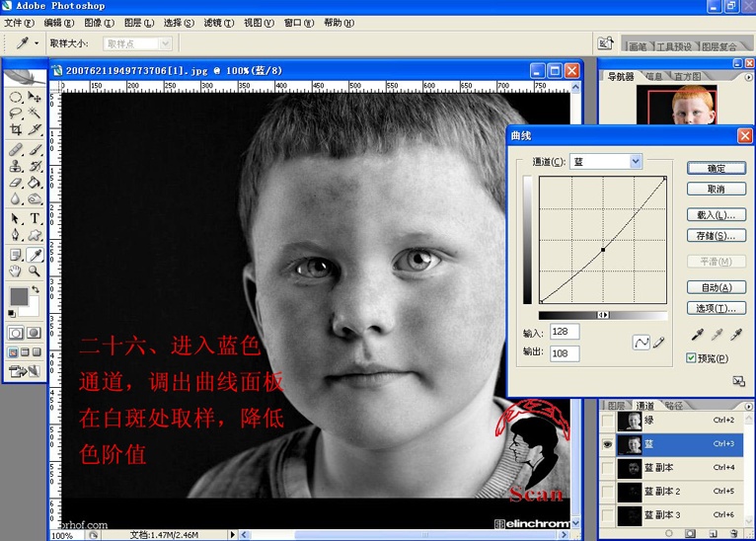Load channel as selection circle icon

(669, 534)
